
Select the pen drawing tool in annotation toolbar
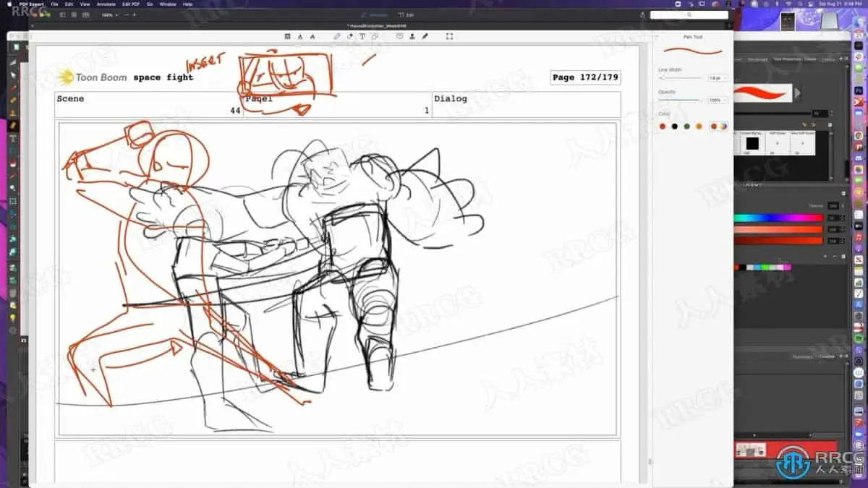pyautogui.click(x=337, y=36)
